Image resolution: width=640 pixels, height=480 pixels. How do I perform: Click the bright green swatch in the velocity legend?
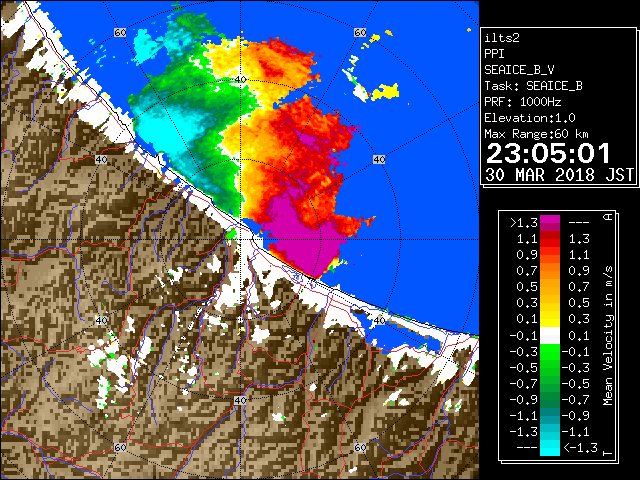tap(550, 352)
